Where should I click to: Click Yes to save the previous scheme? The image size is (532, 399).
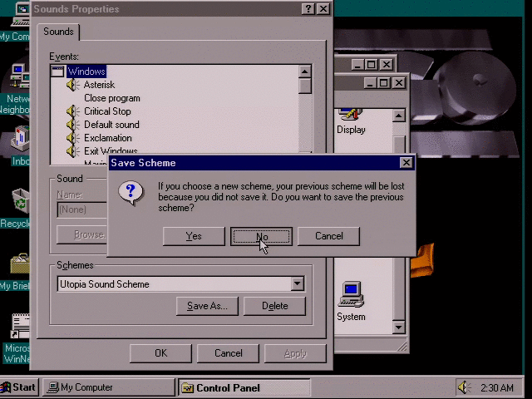click(x=194, y=236)
